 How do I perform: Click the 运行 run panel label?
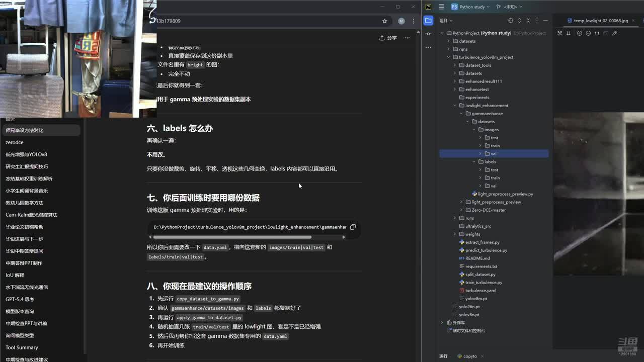click(x=443, y=356)
